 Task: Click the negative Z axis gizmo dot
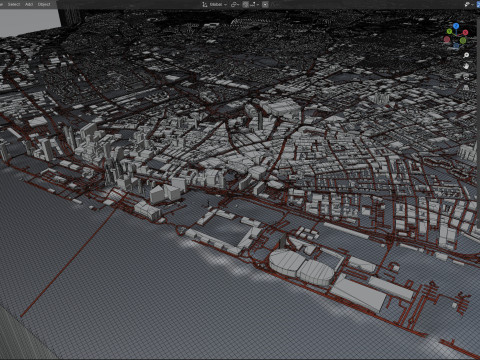click(x=456, y=46)
